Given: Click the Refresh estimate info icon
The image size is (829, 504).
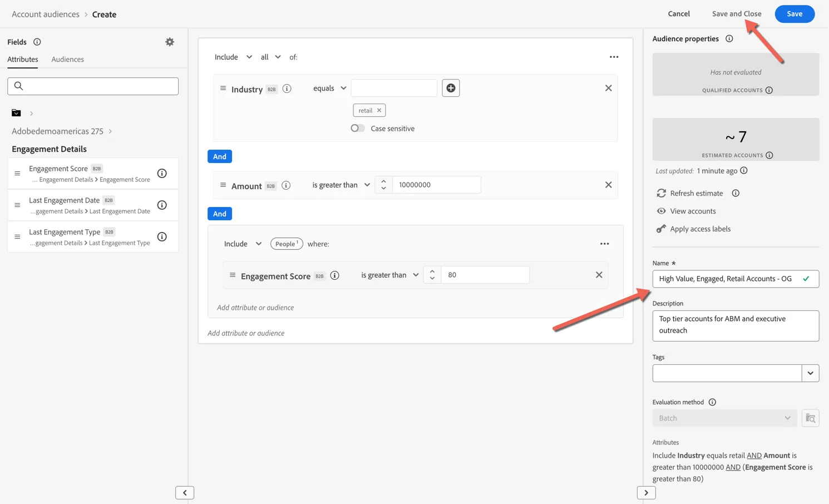Looking at the screenshot, I should click(736, 193).
